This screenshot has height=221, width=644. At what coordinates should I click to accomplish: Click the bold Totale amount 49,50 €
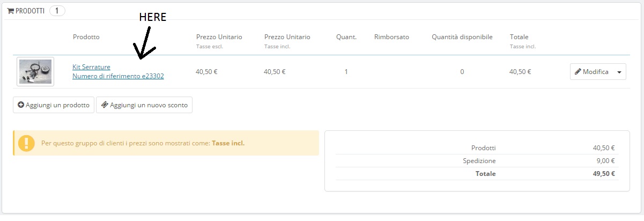(604, 174)
